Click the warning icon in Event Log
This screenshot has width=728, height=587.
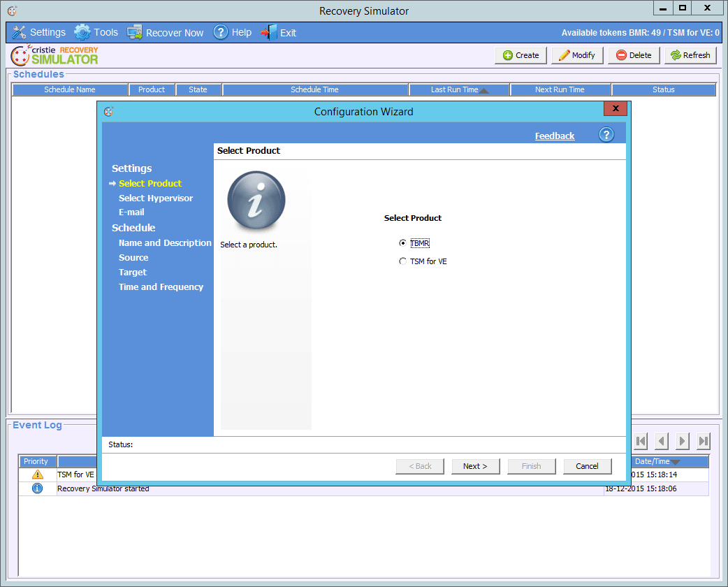pos(38,474)
